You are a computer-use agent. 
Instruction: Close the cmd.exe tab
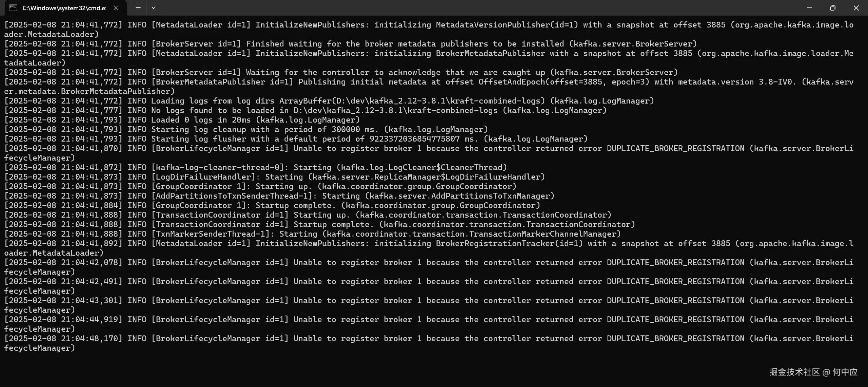coord(116,8)
